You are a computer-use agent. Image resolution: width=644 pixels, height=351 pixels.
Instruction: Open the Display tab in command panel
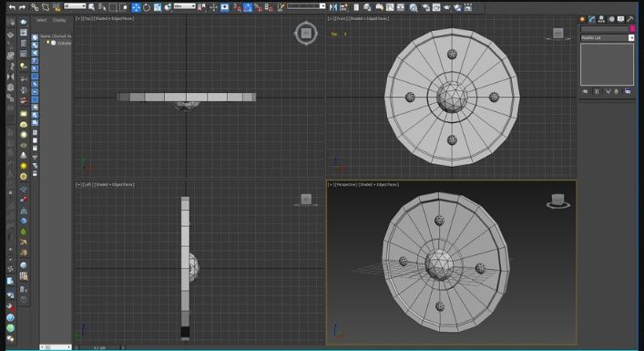tap(620, 19)
